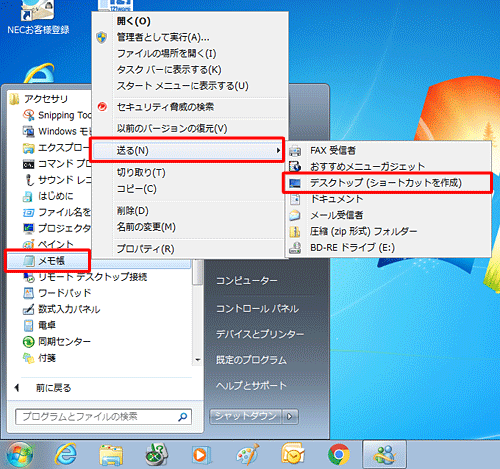This screenshot has width=500, height=469.
Task: Select 開く(O) in context menu
Action: click(134, 21)
